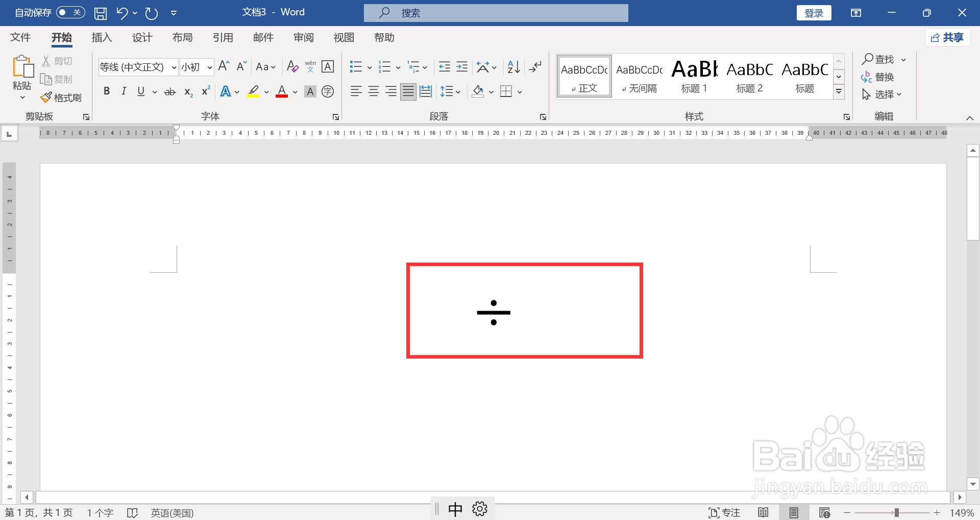Switch to the Insert (插入) tab
The height and width of the screenshot is (520, 980).
(x=102, y=37)
